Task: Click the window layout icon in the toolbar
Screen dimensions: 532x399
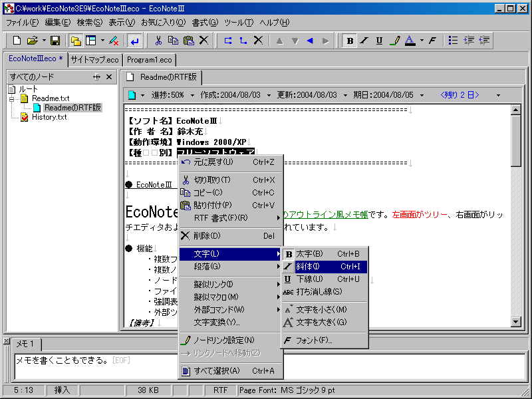Action: (91, 41)
